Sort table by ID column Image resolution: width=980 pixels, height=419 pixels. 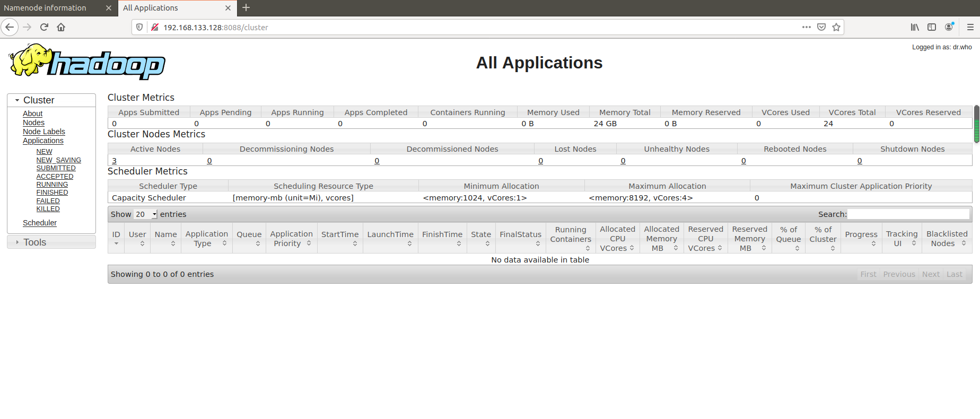point(116,238)
